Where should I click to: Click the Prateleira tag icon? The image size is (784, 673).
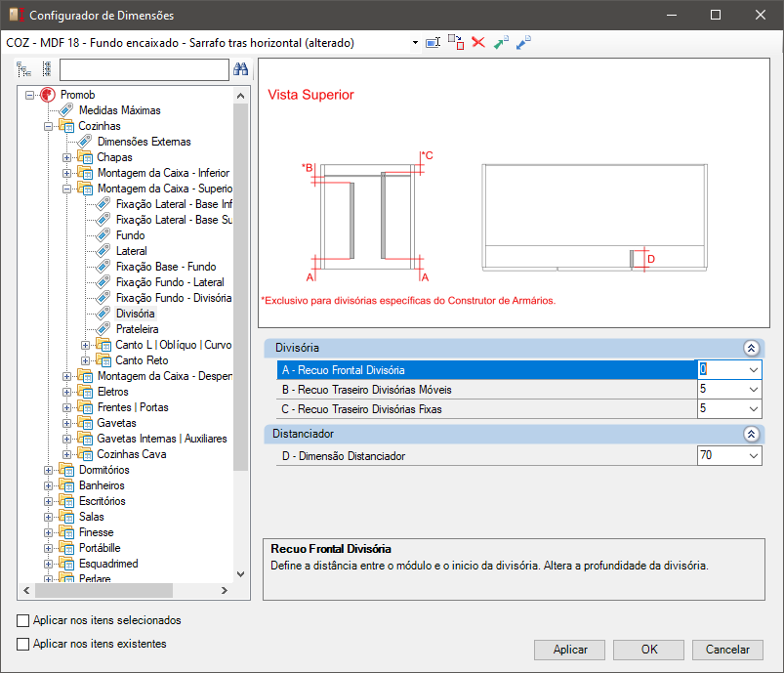coord(103,329)
